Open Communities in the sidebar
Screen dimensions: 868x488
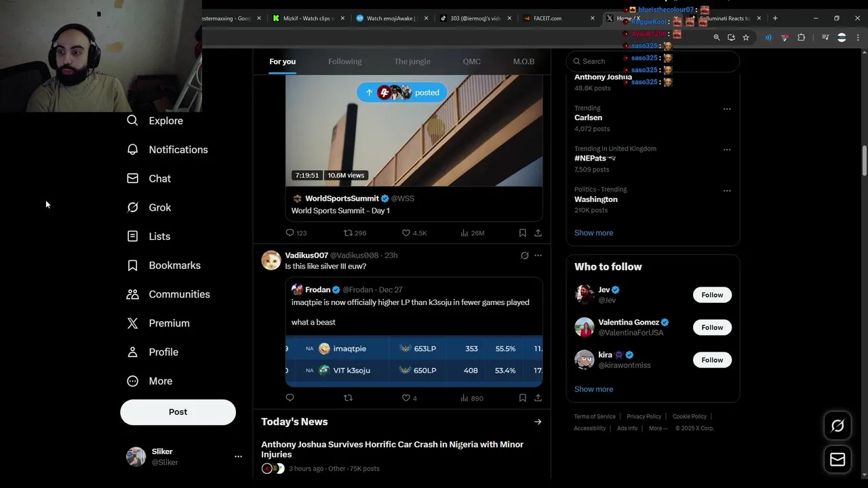168,294
